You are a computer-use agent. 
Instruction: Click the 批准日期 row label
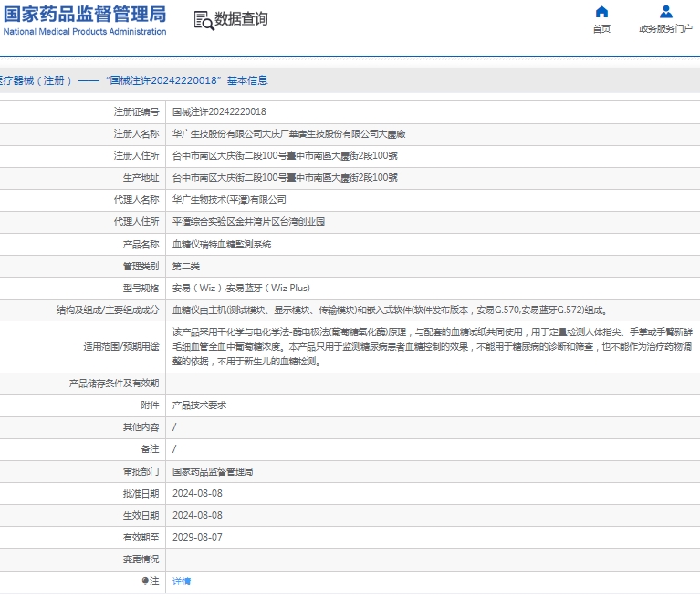point(141,494)
